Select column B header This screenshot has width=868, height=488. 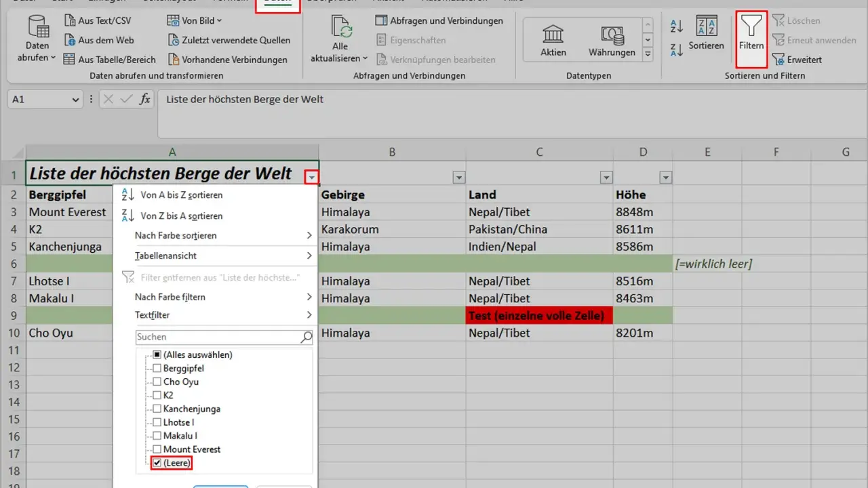(x=392, y=152)
